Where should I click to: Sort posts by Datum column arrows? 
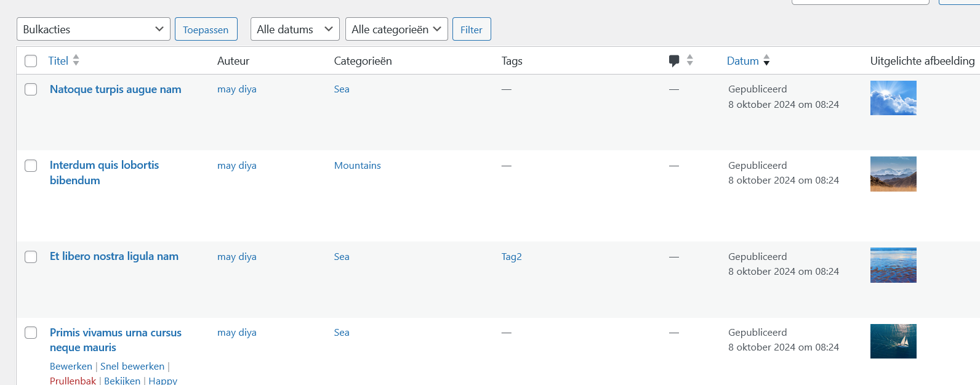click(766, 60)
